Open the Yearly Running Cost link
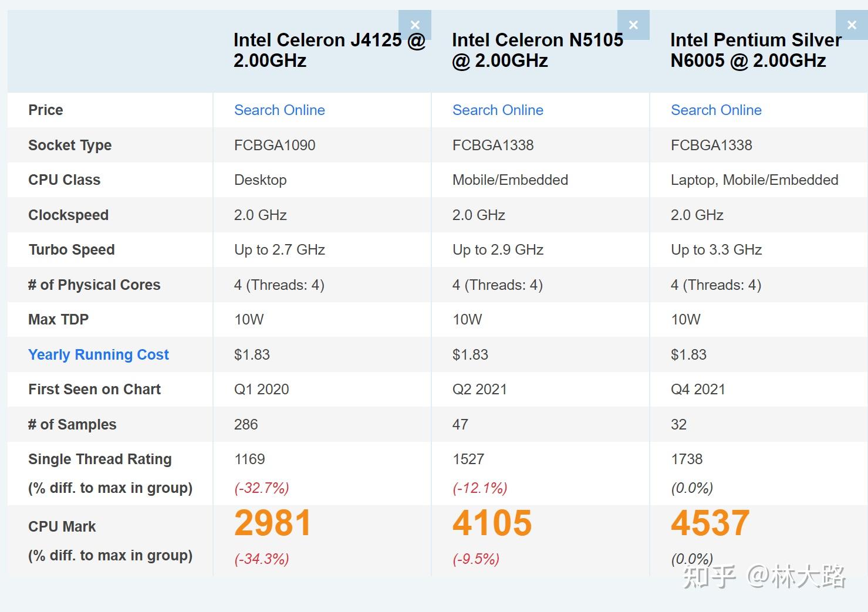The image size is (868, 612). [x=99, y=354]
